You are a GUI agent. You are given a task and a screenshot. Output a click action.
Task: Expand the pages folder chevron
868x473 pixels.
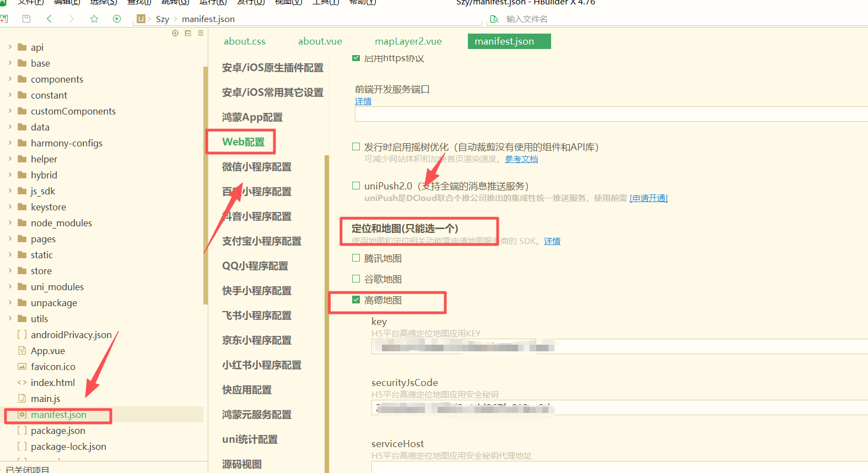10,238
